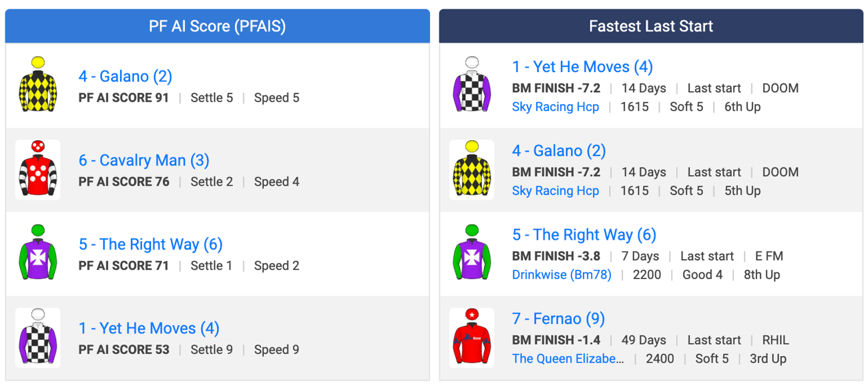Click The Right Way silks in PF AI Score panel
868x390 pixels.
point(38,254)
